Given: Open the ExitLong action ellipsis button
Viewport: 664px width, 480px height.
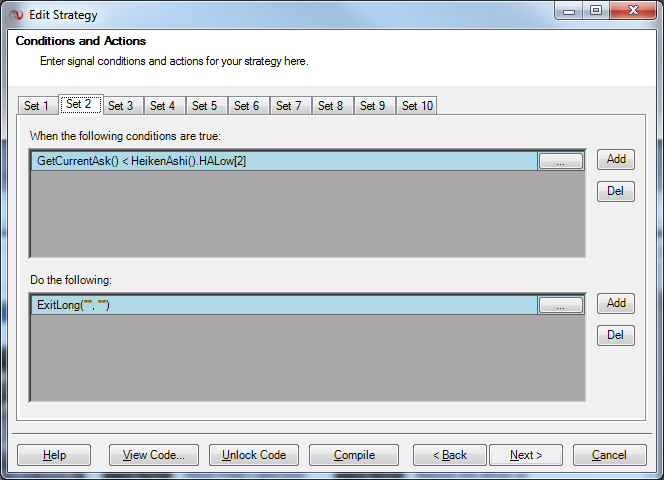Looking at the screenshot, I should (x=560, y=305).
